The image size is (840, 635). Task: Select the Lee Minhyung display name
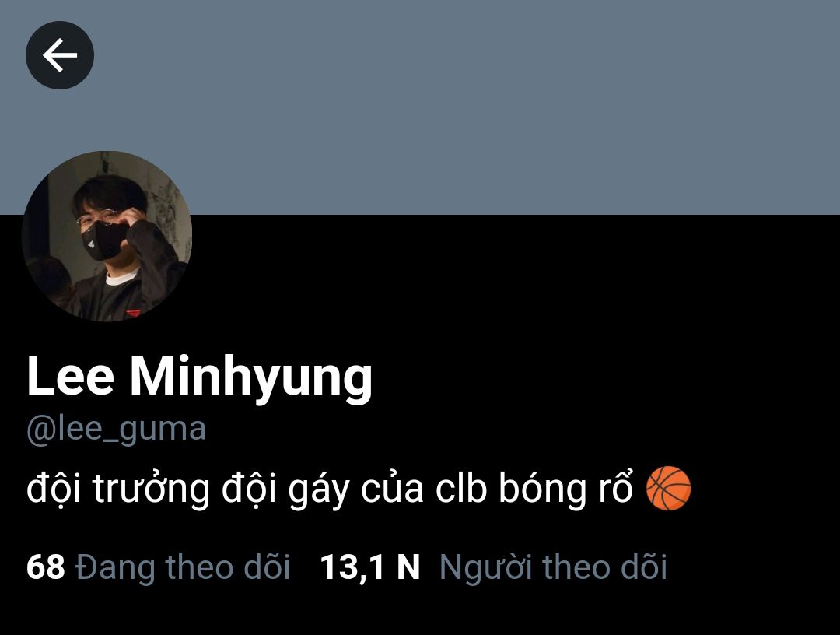pos(199,377)
